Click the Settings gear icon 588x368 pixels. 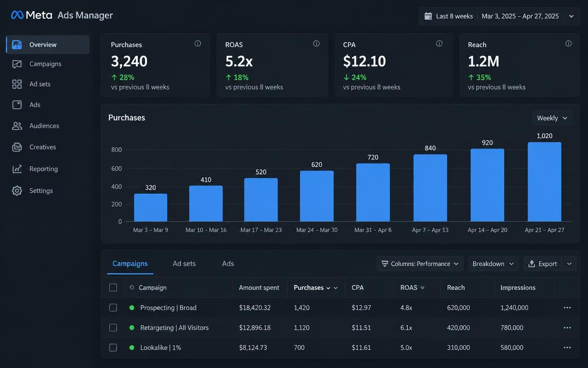(x=17, y=191)
